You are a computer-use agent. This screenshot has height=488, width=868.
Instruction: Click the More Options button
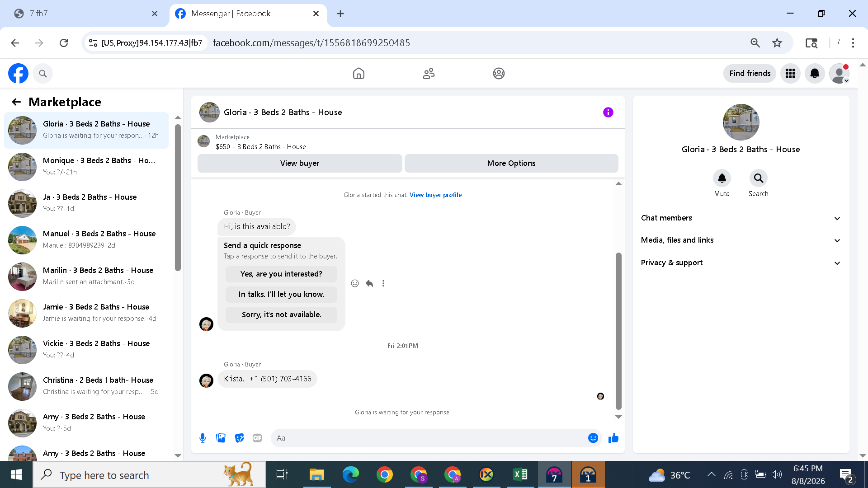click(511, 163)
